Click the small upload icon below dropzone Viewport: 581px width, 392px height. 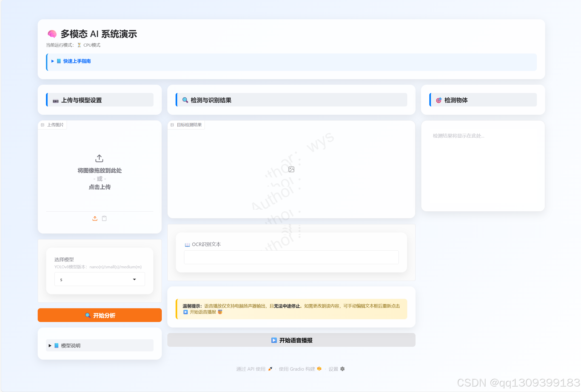(x=95, y=218)
